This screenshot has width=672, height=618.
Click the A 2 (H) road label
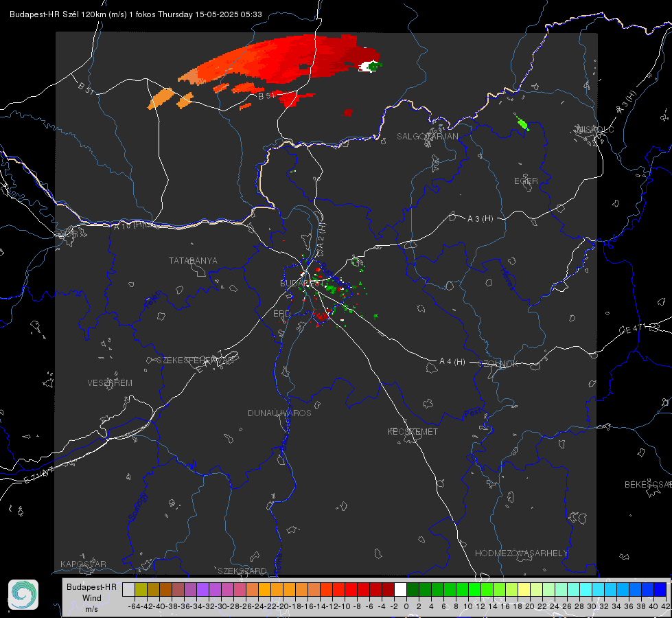pos(321,236)
